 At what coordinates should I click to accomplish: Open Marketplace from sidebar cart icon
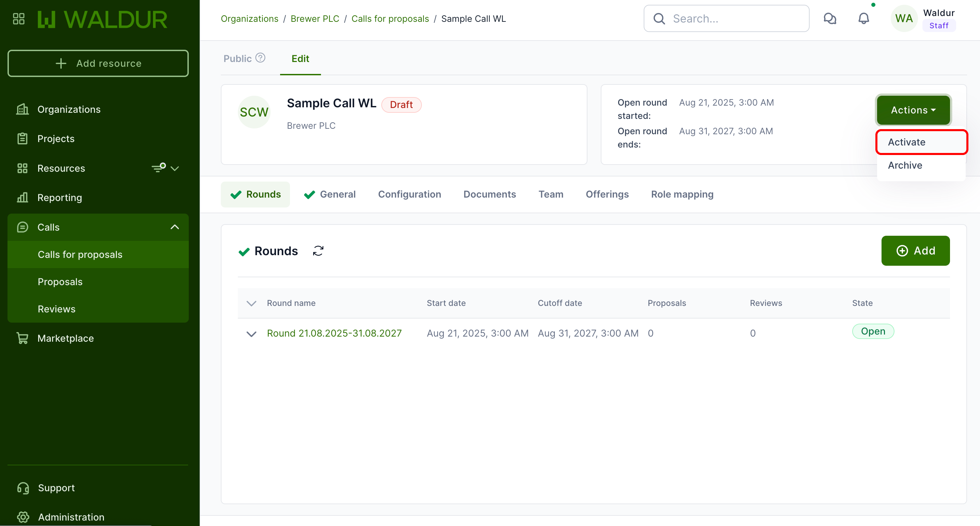(22, 338)
